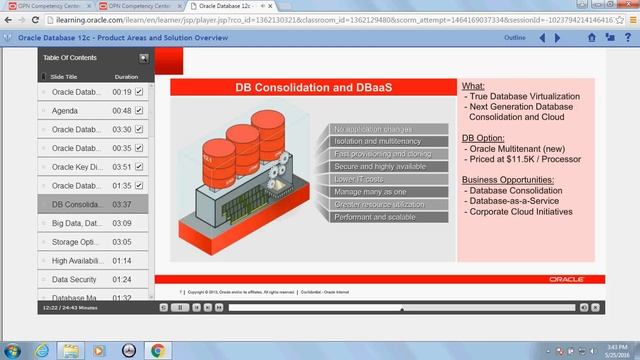Select the Agenda slide in contents
Screen dimensions: 640x360
[x=93, y=111]
